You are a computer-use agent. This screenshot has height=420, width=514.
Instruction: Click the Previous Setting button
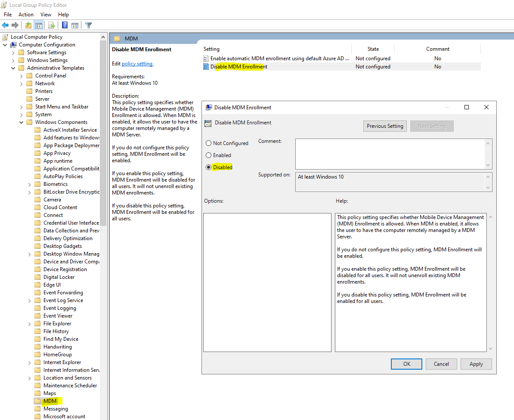tap(384, 126)
